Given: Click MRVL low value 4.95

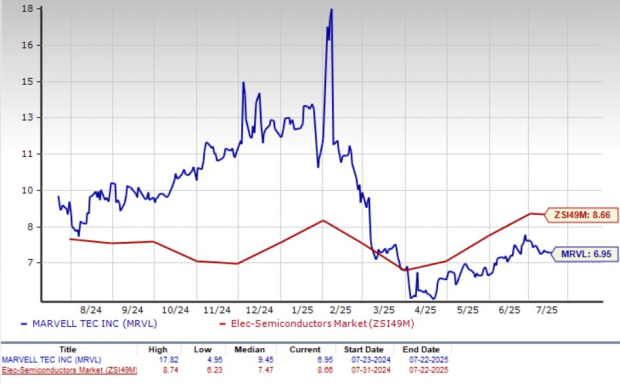Looking at the screenshot, I should click(x=214, y=360).
